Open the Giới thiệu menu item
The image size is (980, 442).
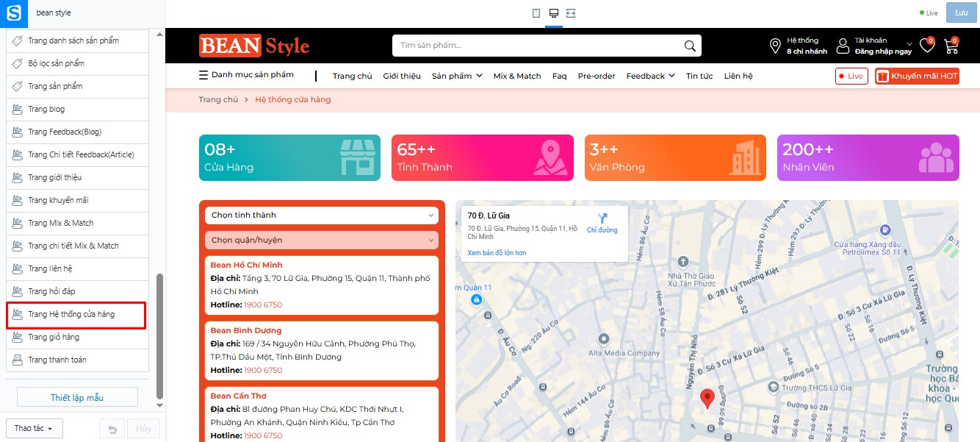(x=402, y=76)
